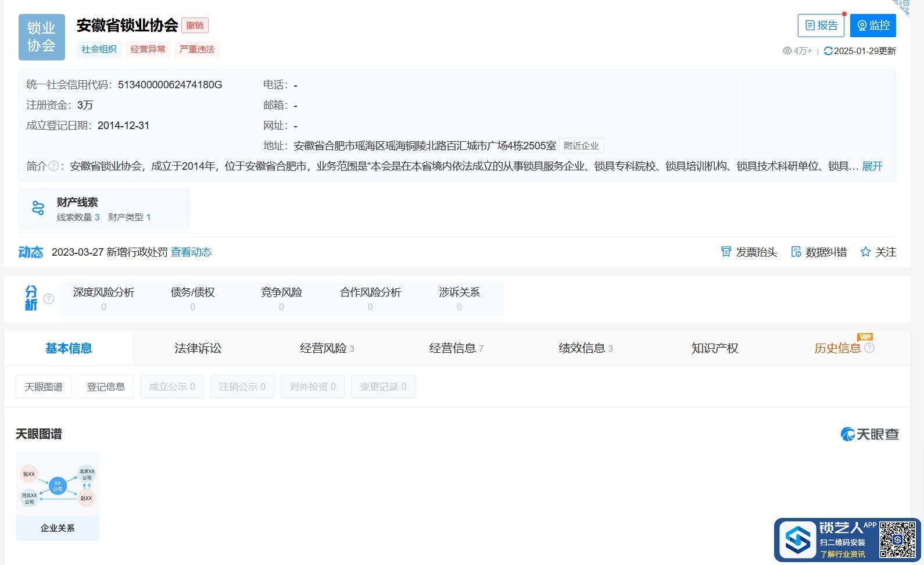Click the 财产线索 clue icon

coord(38,208)
